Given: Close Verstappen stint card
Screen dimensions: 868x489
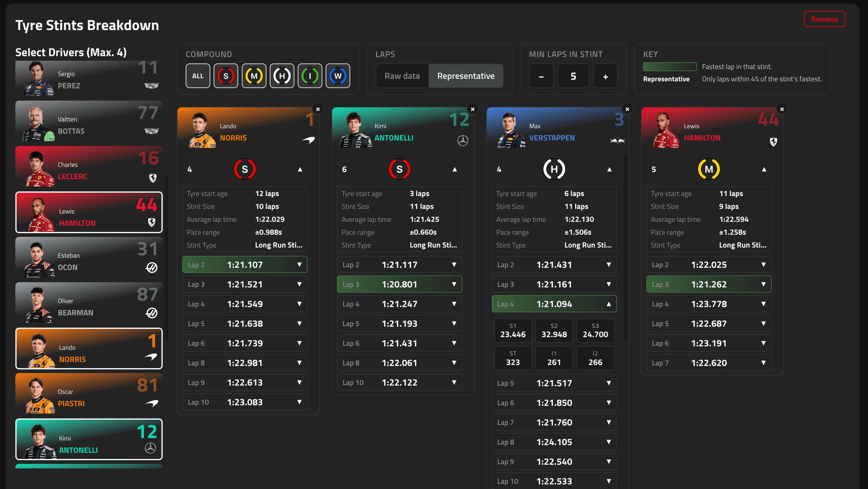Looking at the screenshot, I should pyautogui.click(x=627, y=109).
